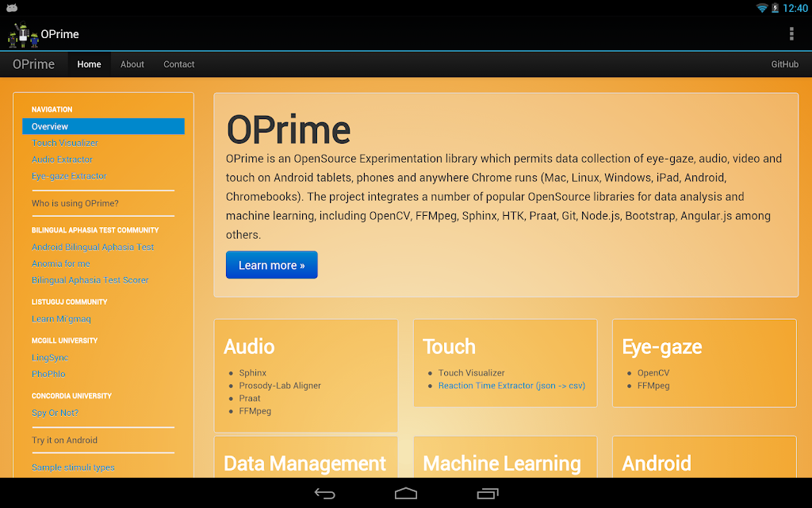Click the OPrime brand in the navbar

point(33,64)
